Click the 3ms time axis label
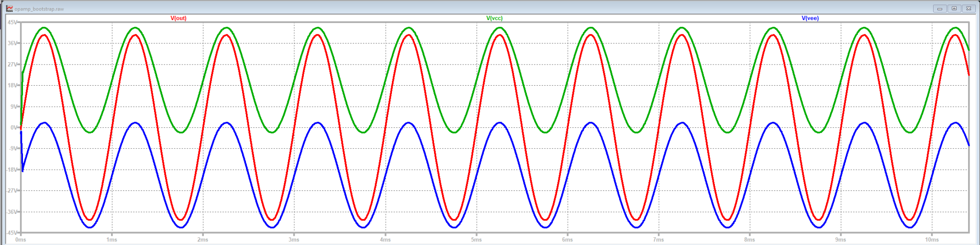 [294, 240]
